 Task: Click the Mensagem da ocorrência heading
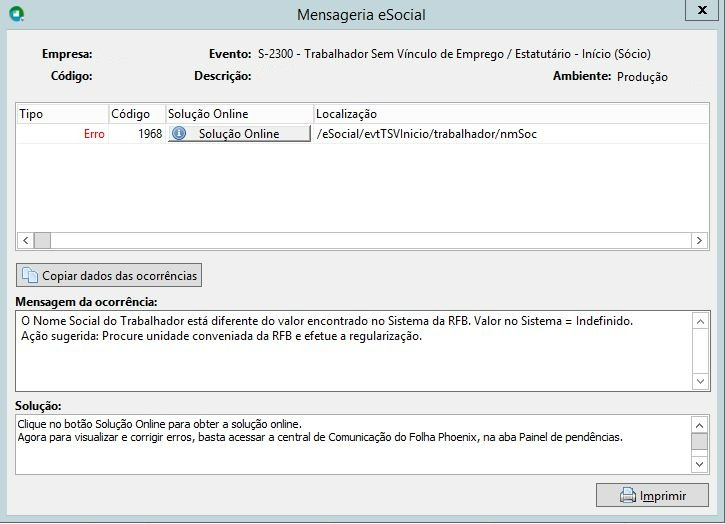(x=86, y=302)
